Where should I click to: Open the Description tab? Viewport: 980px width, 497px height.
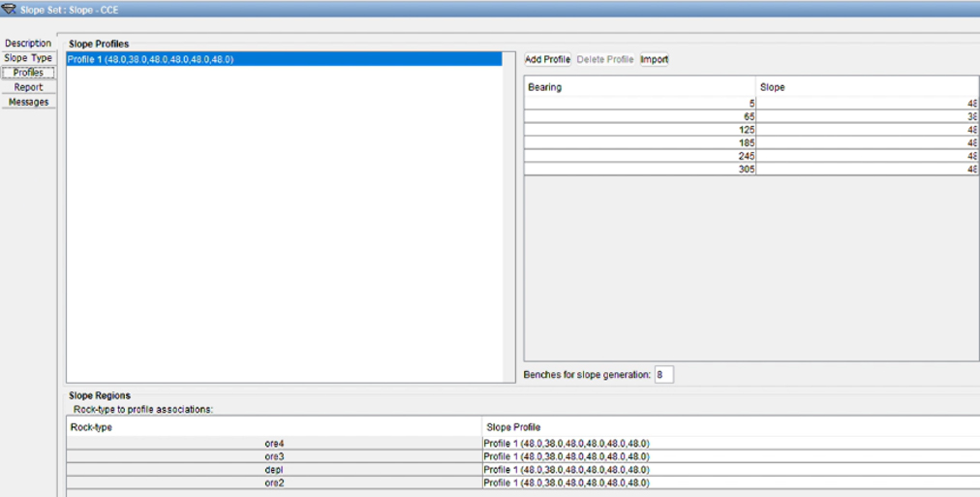pos(28,44)
